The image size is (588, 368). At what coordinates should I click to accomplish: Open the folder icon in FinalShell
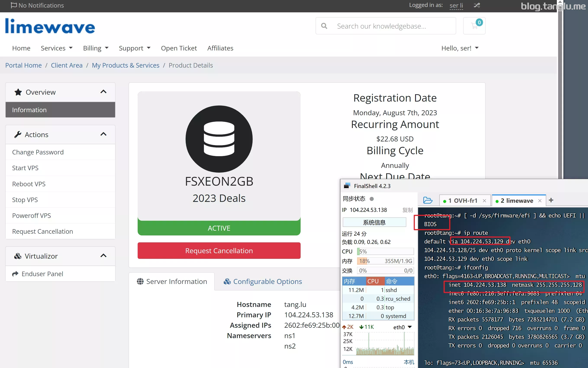[428, 200]
